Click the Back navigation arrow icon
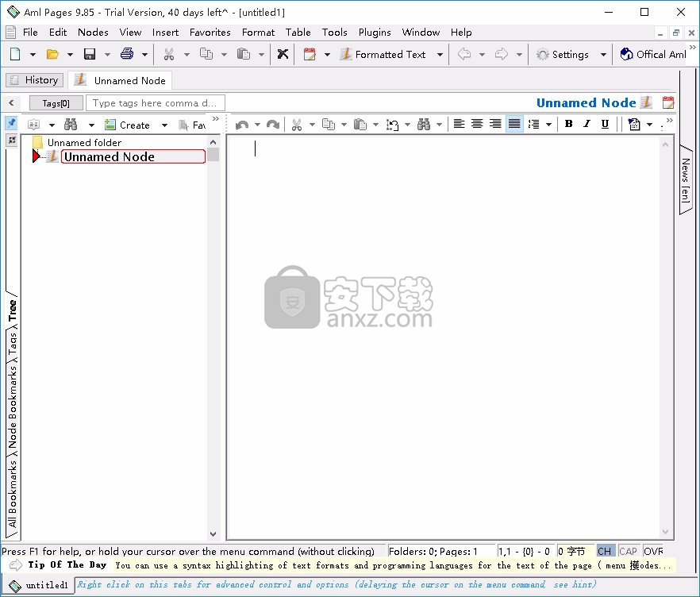The image size is (700, 597). [464, 54]
